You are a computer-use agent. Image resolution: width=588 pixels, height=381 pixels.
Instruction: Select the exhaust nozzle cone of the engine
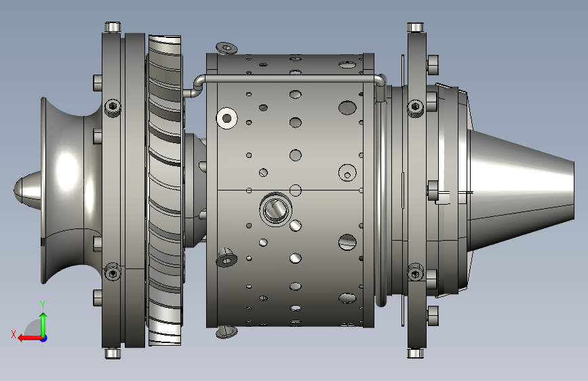click(522, 190)
